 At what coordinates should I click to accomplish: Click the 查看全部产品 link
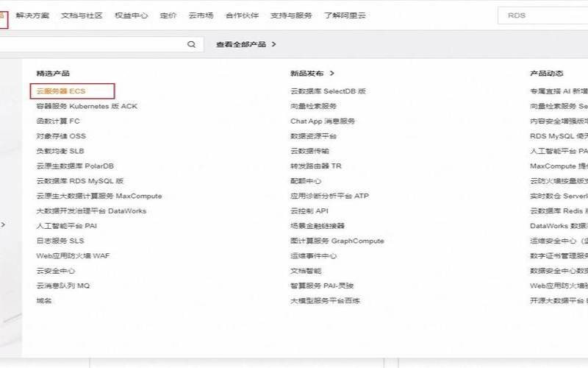[241, 44]
